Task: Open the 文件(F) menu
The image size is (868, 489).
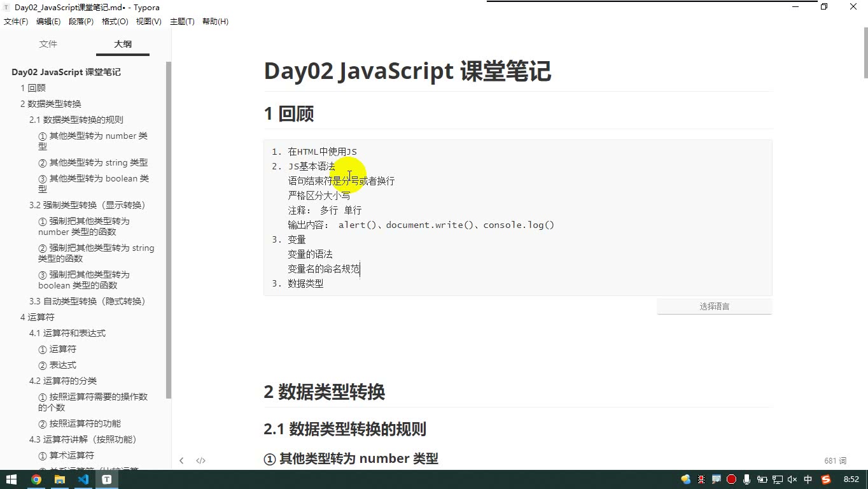Action: 16,22
